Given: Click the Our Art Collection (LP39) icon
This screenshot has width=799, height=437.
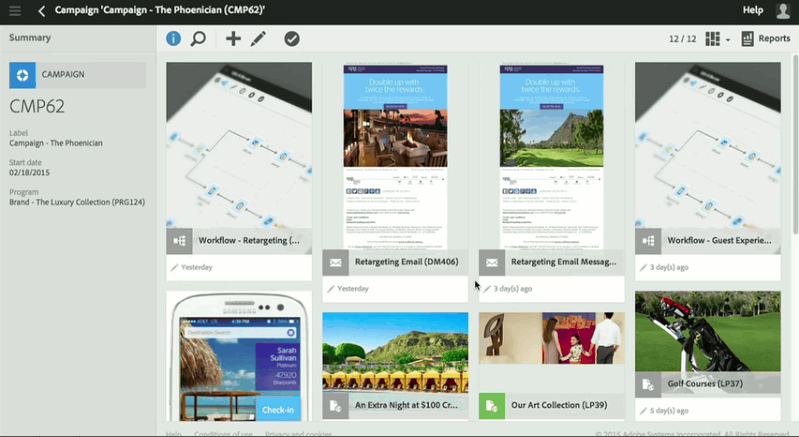Looking at the screenshot, I should (x=491, y=406).
